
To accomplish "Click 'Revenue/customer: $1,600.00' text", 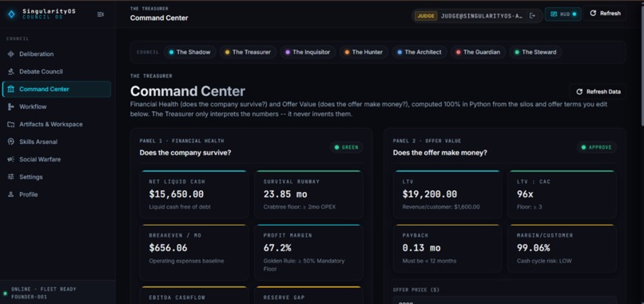I will pos(441,207).
